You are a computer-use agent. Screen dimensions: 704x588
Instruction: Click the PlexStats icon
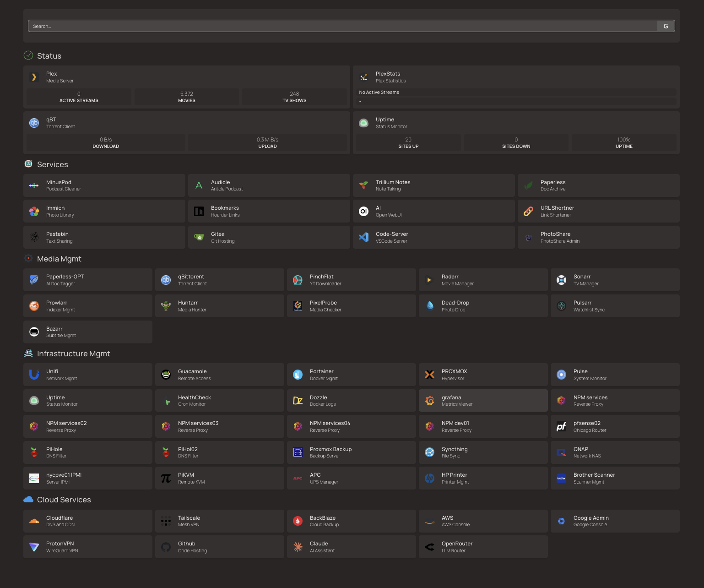(363, 77)
